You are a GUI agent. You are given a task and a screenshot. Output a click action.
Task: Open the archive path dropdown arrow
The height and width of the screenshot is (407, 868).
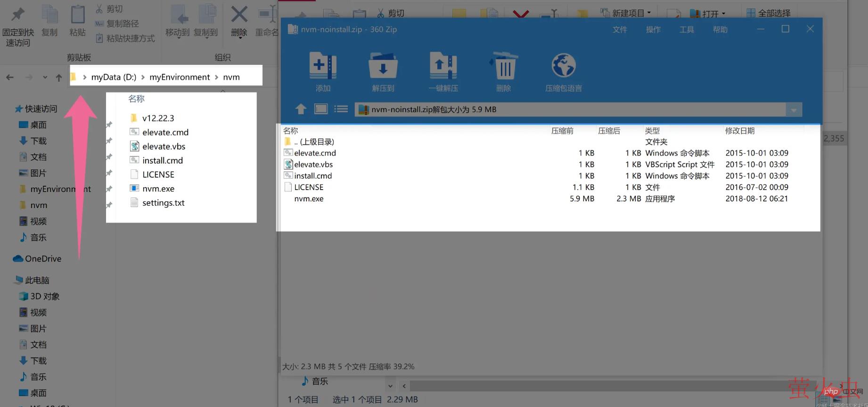[x=794, y=110]
